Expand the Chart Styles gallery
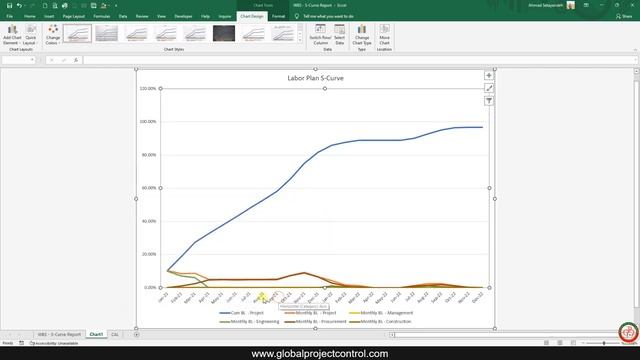The width and height of the screenshot is (640, 360). (300, 40)
